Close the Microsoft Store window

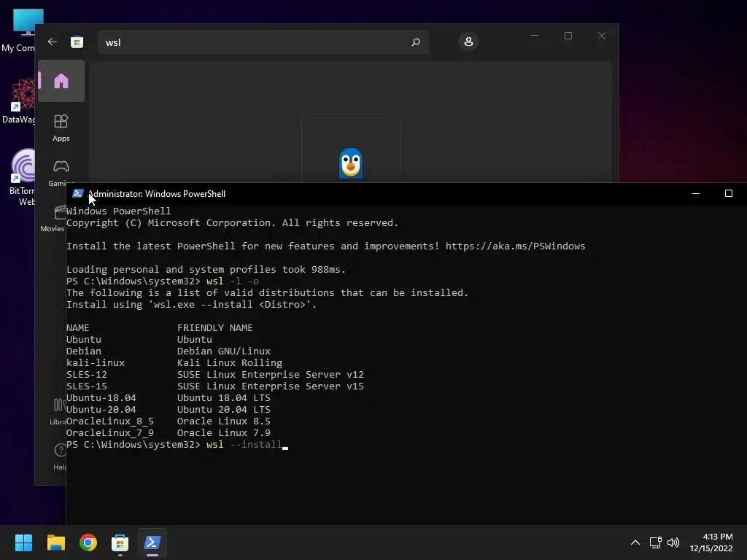click(x=602, y=36)
